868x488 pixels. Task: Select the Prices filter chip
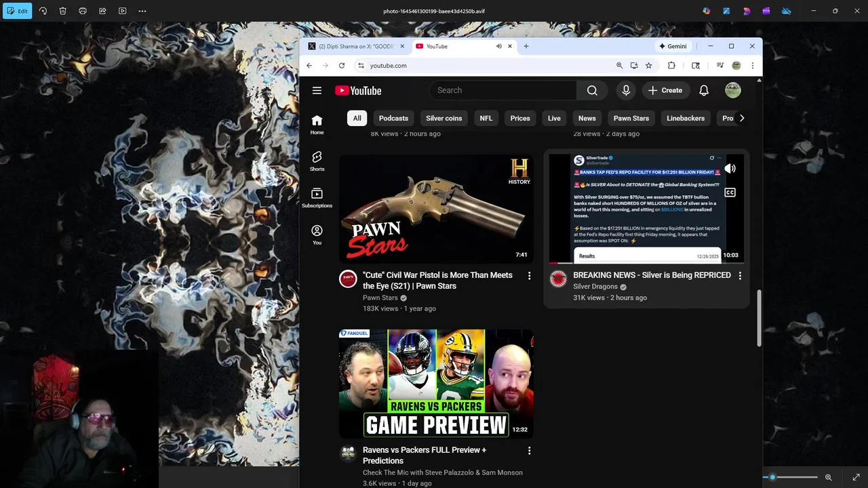(x=520, y=118)
